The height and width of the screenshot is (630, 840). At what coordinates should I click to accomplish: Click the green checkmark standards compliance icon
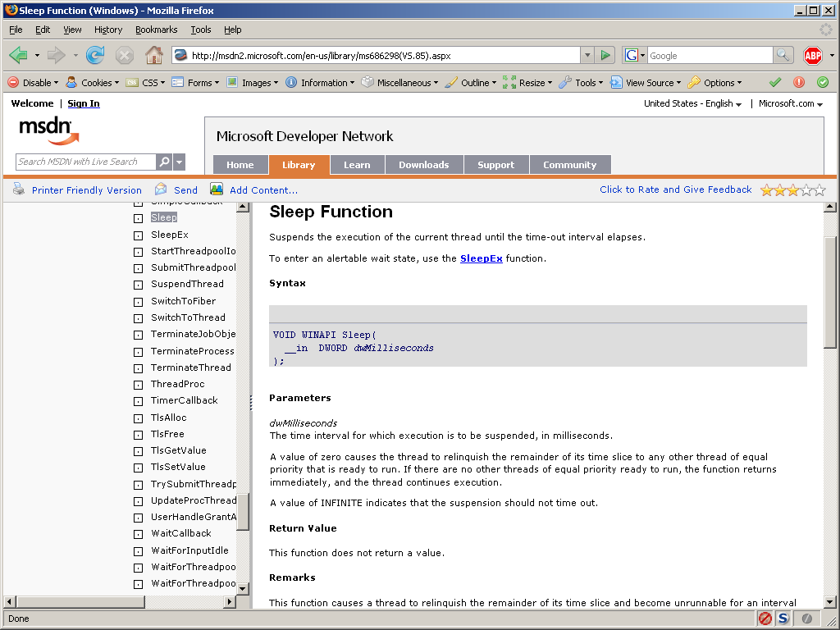(x=774, y=82)
